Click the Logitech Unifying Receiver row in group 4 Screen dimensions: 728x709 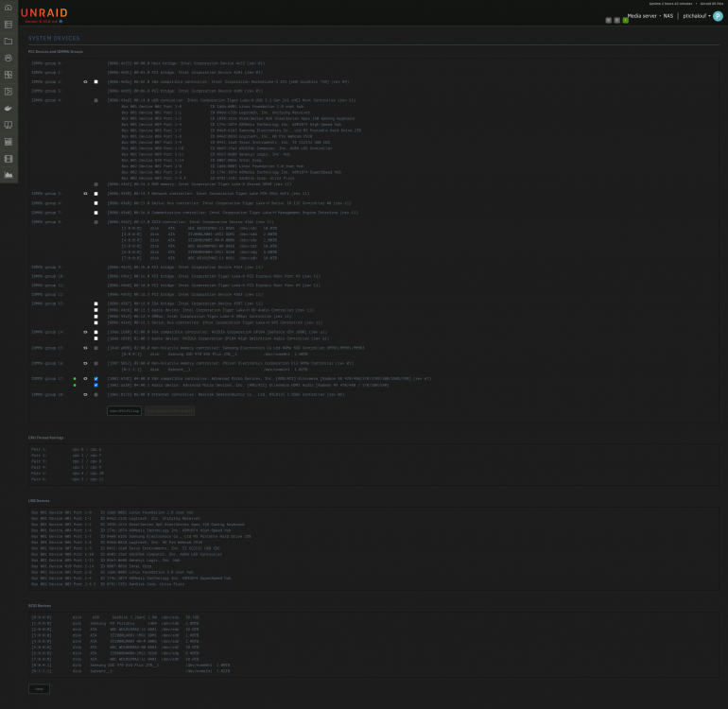pos(214,112)
